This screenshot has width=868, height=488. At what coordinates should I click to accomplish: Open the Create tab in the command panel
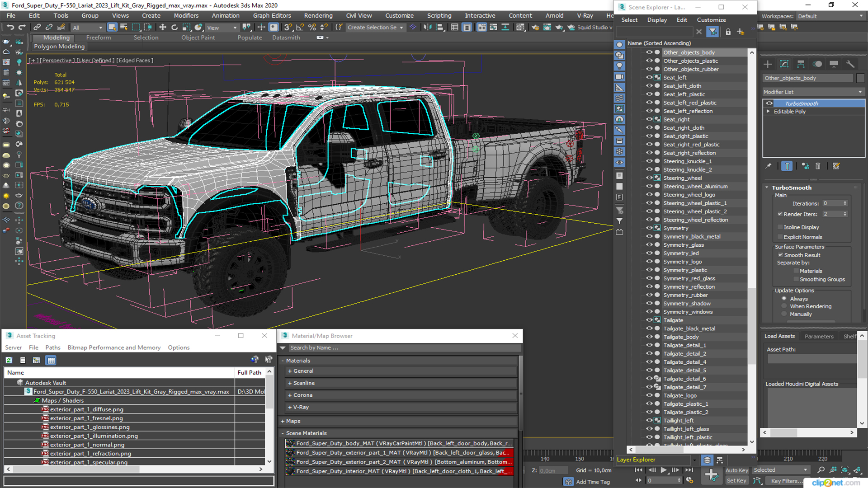click(x=768, y=64)
